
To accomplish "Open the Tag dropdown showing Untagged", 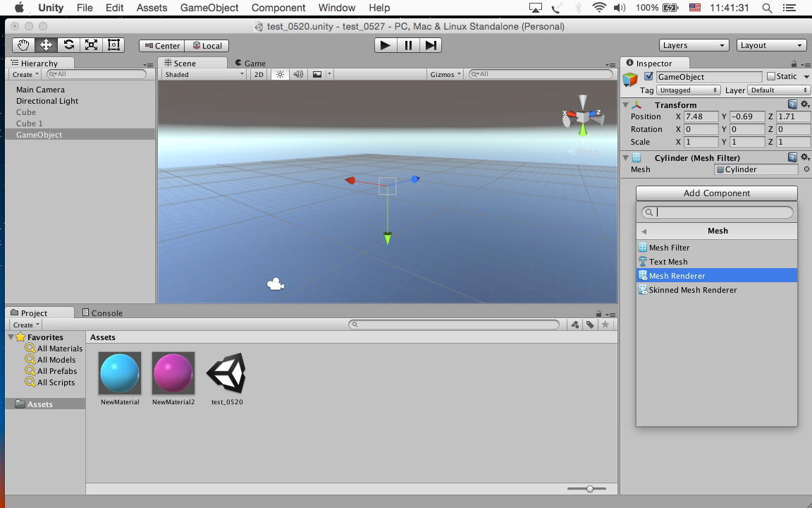I will [688, 90].
